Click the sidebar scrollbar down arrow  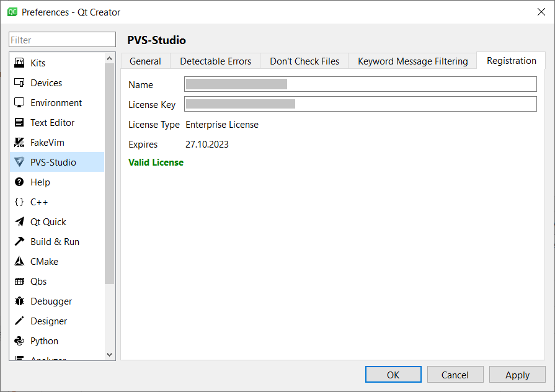110,355
